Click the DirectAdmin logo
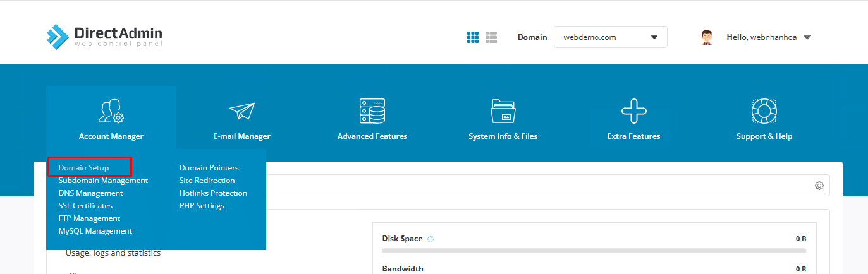Screen dimensions: 868x274 pyautogui.click(x=104, y=37)
